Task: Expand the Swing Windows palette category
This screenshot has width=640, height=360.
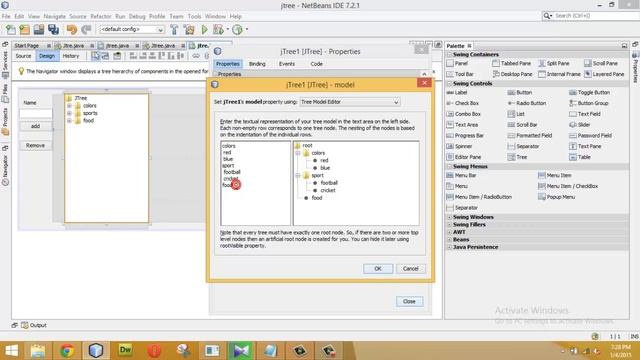Action: point(449,217)
